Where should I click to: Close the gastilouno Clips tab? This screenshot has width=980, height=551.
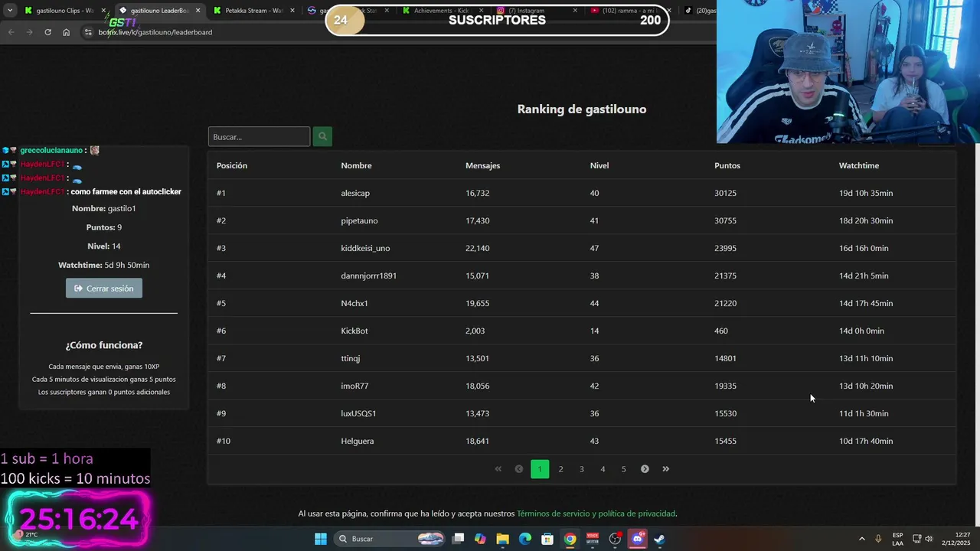coord(103,11)
